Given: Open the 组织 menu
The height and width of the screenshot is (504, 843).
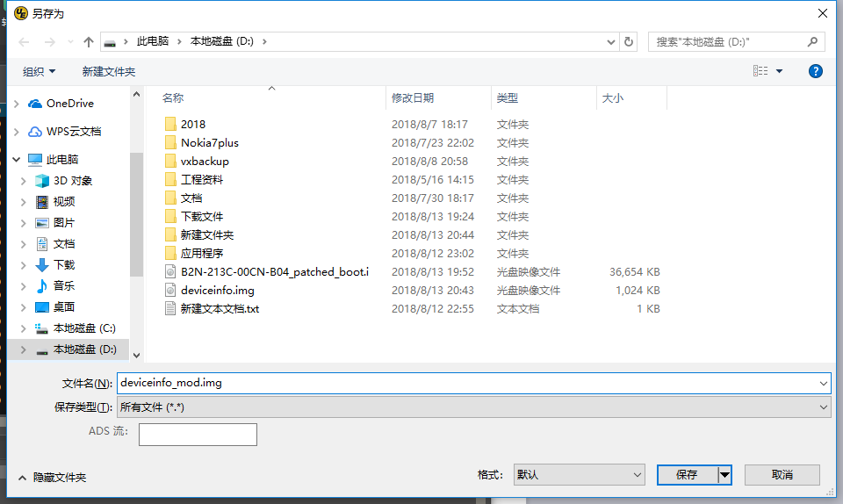Looking at the screenshot, I should 39,71.
